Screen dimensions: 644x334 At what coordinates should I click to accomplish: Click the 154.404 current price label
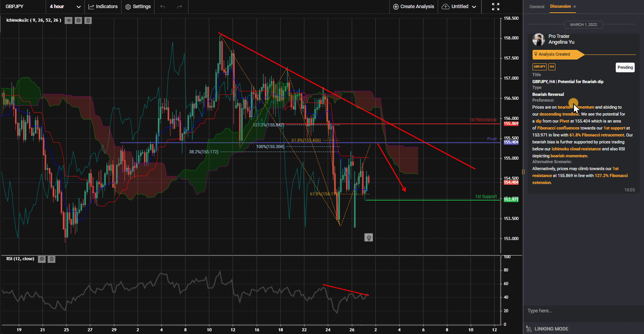511,182
